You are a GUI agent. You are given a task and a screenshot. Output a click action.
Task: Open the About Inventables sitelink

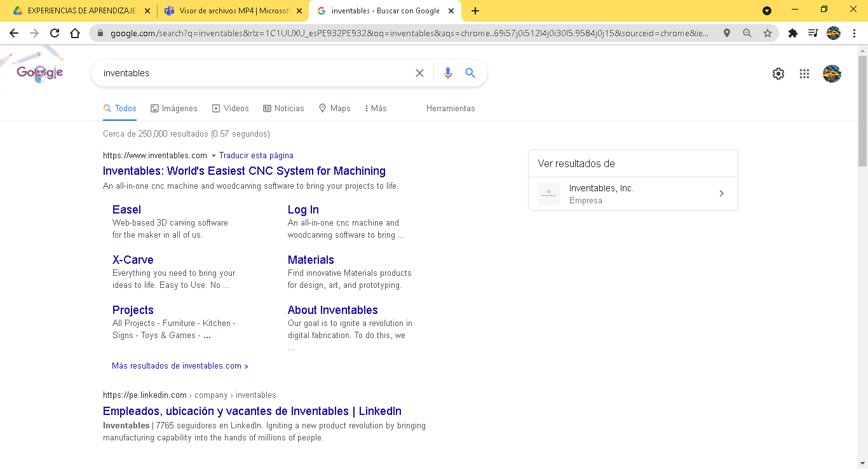[x=333, y=310]
